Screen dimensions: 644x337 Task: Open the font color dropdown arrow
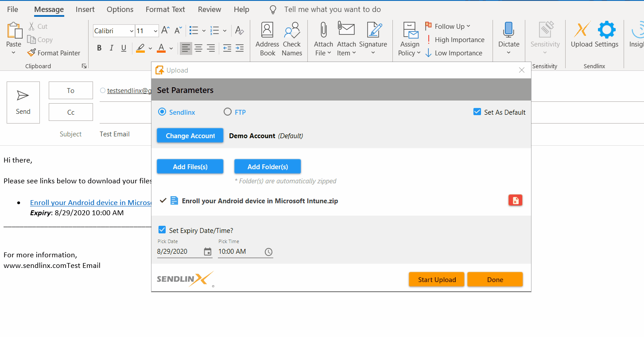[x=171, y=48]
